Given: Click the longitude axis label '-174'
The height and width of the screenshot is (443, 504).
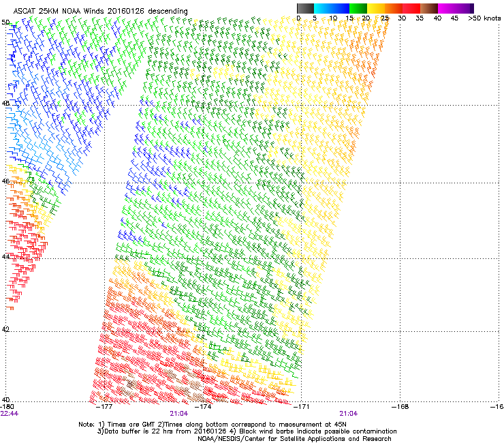Looking at the screenshot, I should click(203, 407).
